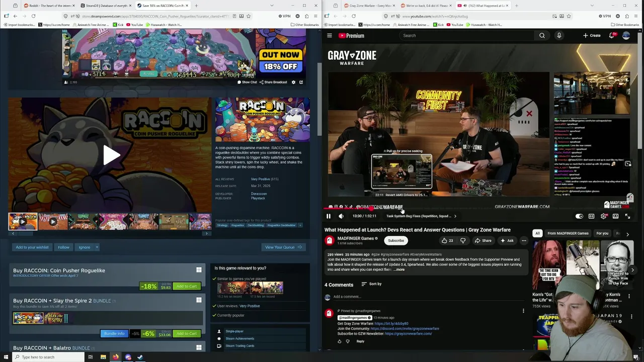View Your Queue on Steam
Viewport: 644px width, 362px height.
click(283, 247)
